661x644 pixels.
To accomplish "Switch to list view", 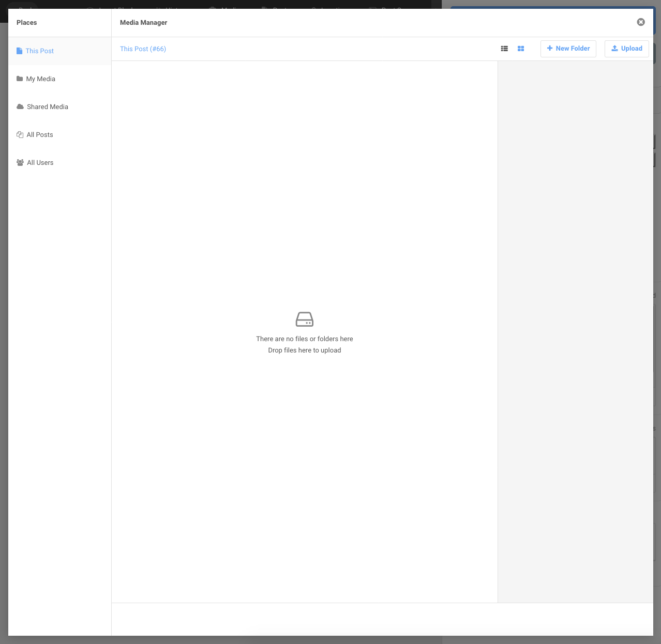I will (504, 49).
